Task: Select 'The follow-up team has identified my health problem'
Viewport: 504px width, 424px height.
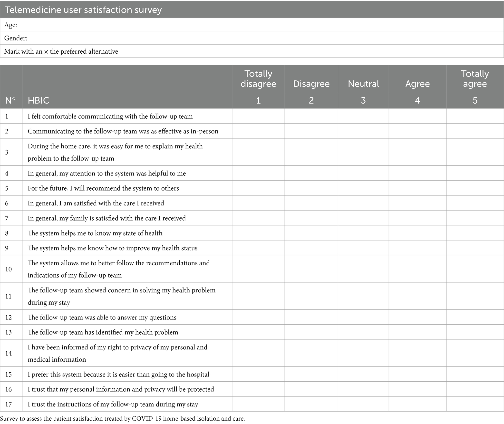Action: 103,332
